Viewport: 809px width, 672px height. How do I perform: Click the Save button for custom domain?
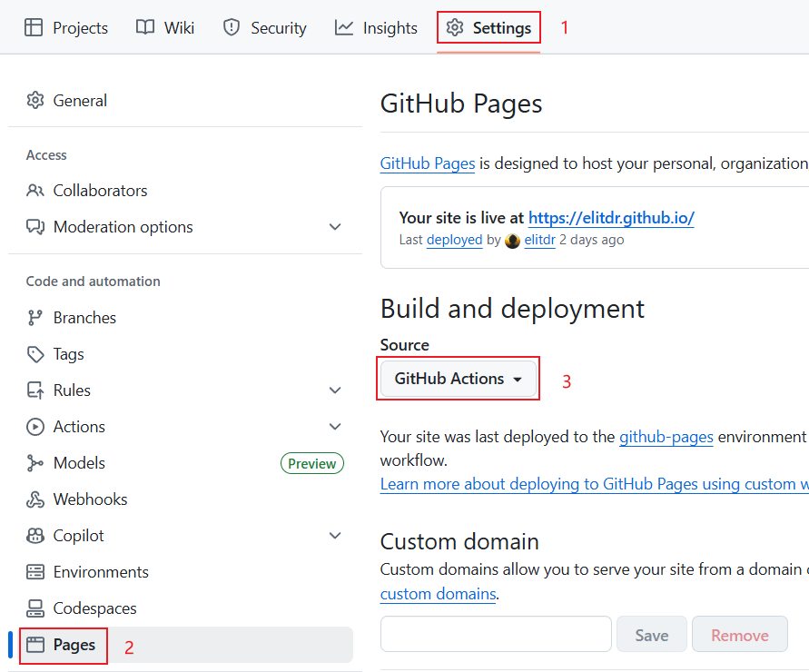651,634
